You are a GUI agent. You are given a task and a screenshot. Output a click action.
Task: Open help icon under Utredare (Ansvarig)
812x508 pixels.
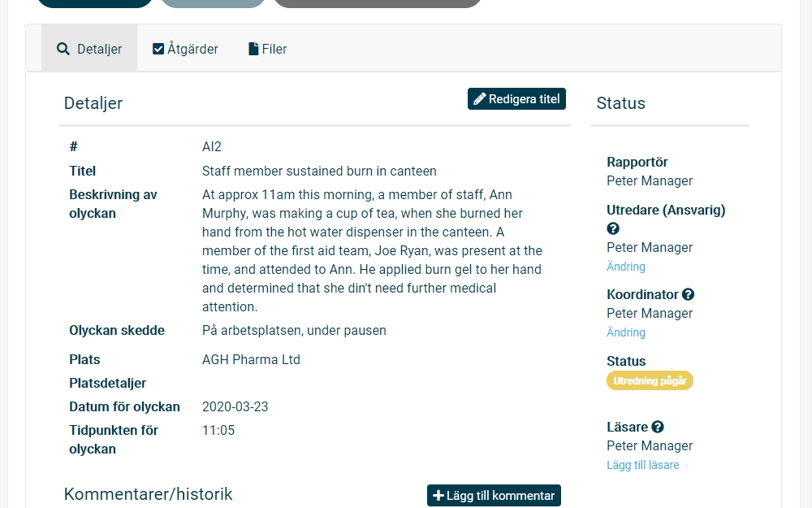click(x=613, y=228)
